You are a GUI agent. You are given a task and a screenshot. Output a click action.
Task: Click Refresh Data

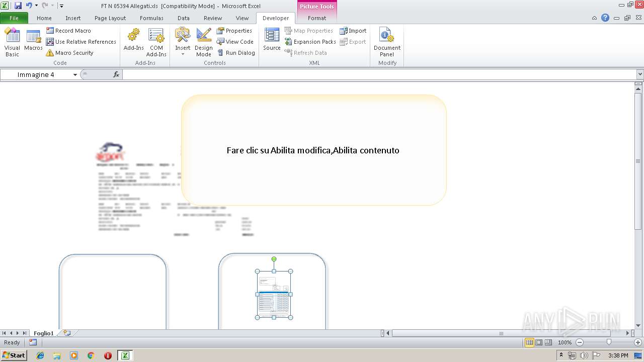[305, 53]
